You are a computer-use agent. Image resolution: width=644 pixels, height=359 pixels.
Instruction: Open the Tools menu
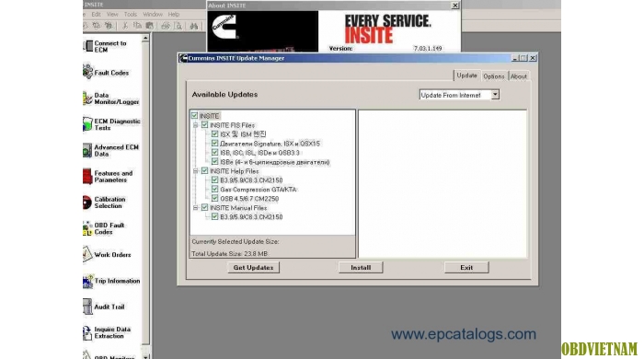(x=131, y=14)
